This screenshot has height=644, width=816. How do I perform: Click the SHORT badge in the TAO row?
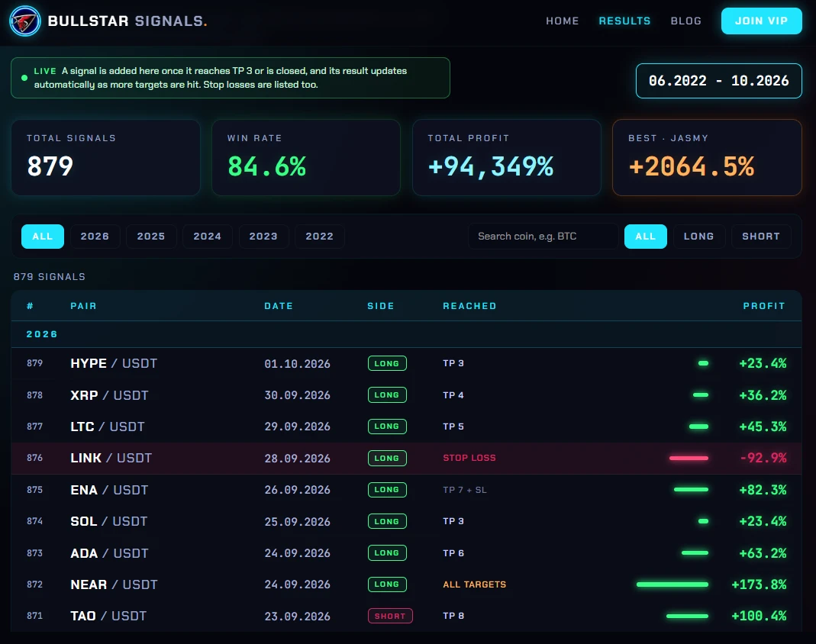pyautogui.click(x=390, y=616)
